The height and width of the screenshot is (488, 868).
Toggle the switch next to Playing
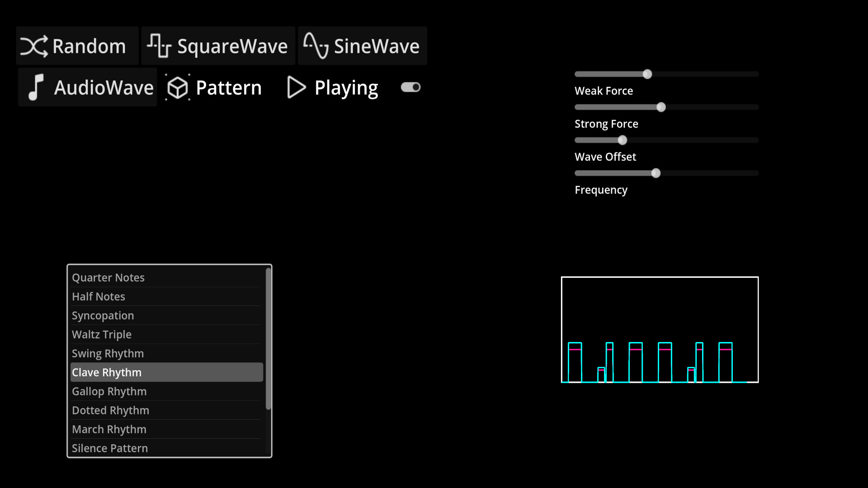point(410,87)
